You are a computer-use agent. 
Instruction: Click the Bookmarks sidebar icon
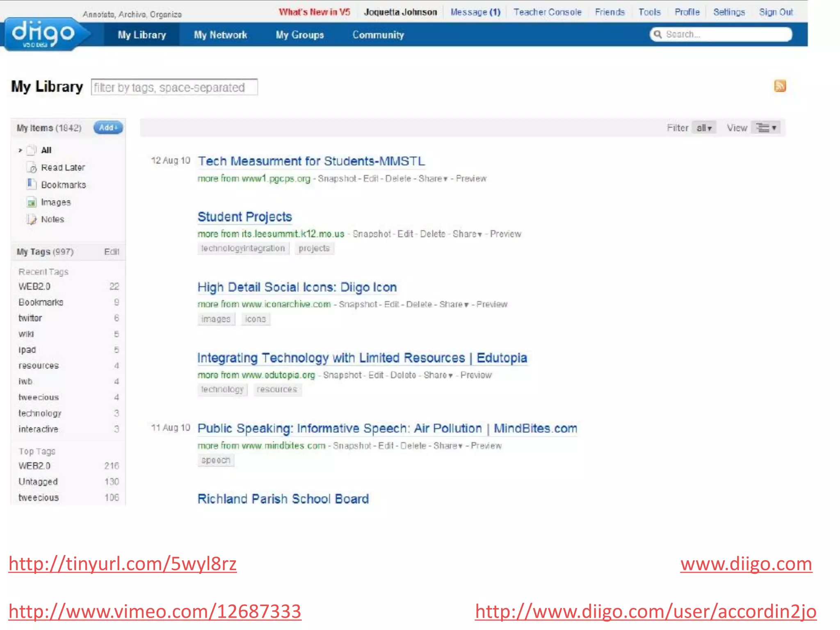[32, 184]
